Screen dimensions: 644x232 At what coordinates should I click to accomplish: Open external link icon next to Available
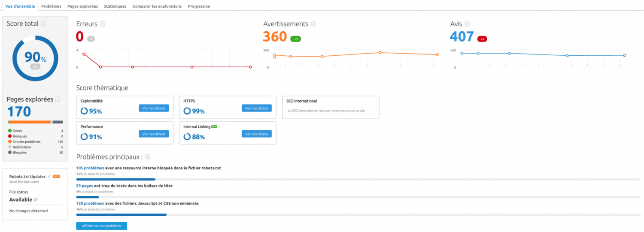(36, 200)
